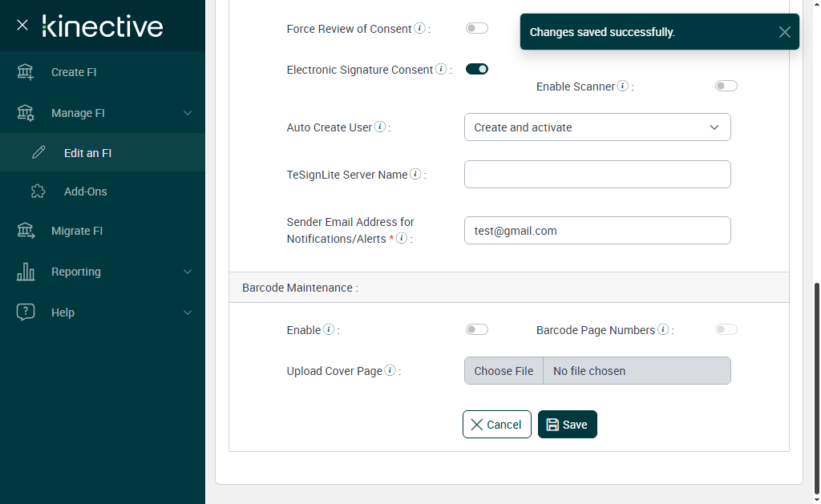Image resolution: width=821 pixels, height=504 pixels.
Task: Click the Help question mark icon
Action: pyautogui.click(x=25, y=312)
